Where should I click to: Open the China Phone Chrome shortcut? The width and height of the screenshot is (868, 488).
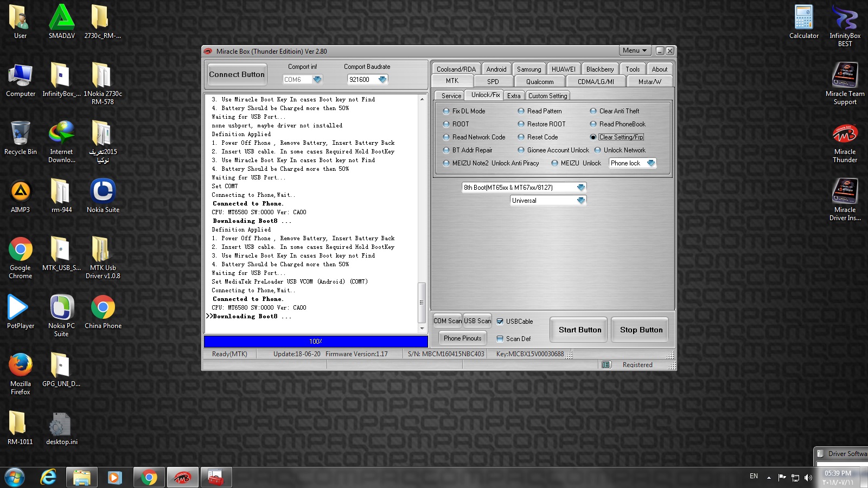pyautogui.click(x=103, y=312)
